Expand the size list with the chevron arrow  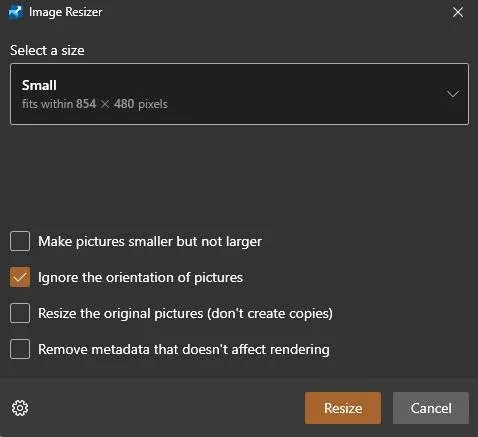coord(453,94)
